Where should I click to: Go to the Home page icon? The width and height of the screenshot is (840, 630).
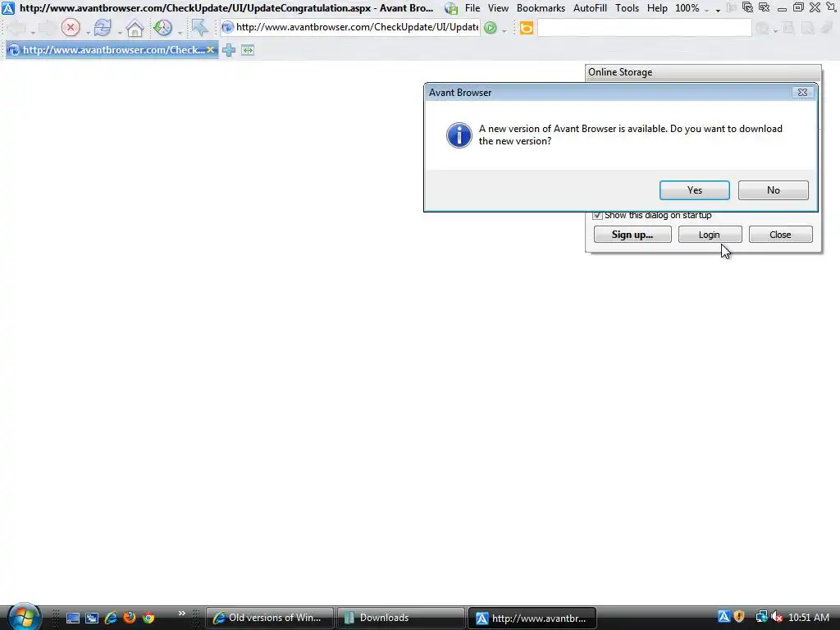(135, 28)
